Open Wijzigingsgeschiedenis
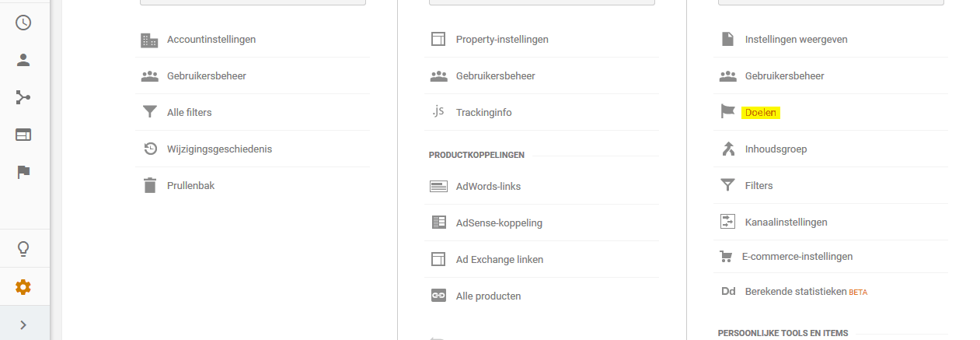 [219, 149]
